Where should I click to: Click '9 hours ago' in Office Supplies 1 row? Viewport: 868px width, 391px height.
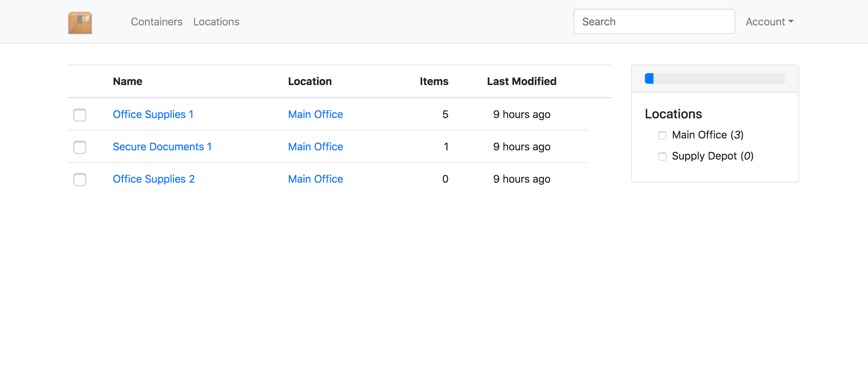[521, 115]
